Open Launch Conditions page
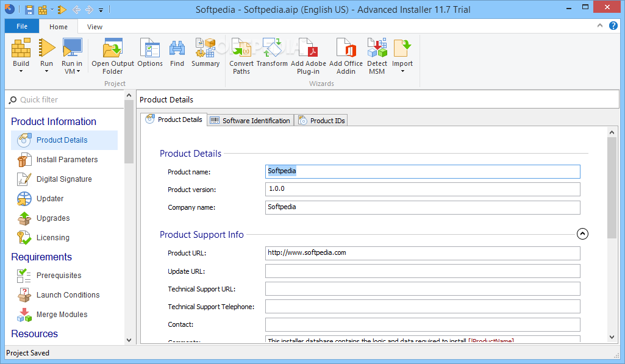The width and height of the screenshot is (625, 364). pyautogui.click(x=64, y=295)
